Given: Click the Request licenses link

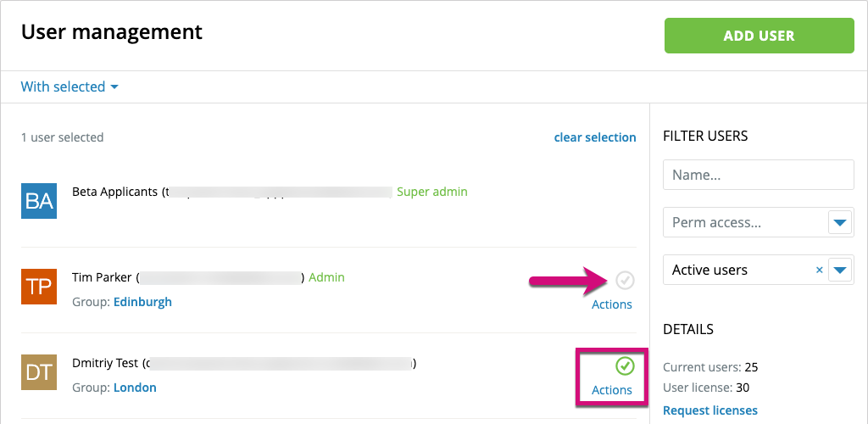Looking at the screenshot, I should click(710, 410).
